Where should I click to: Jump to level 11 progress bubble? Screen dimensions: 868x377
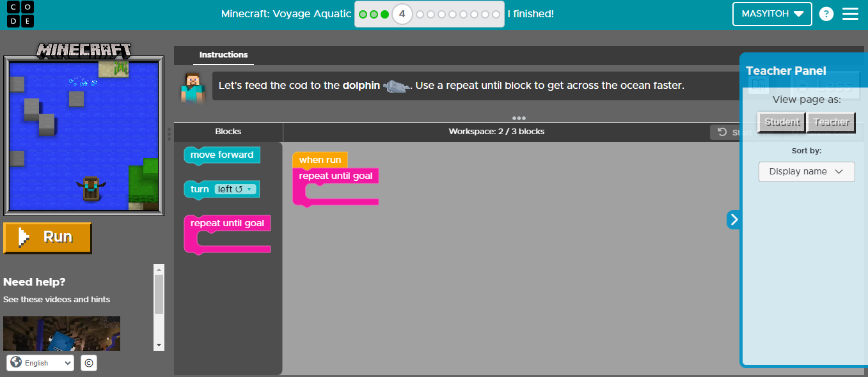click(x=485, y=14)
